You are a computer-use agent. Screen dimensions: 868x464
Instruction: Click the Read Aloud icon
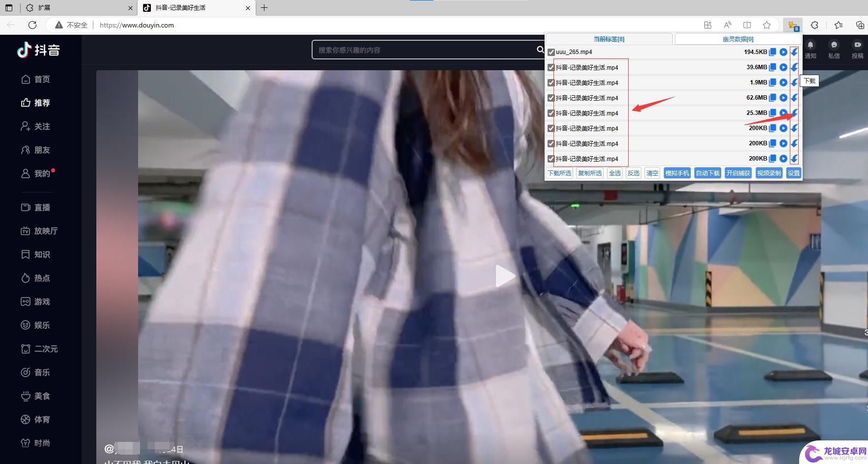(727, 25)
